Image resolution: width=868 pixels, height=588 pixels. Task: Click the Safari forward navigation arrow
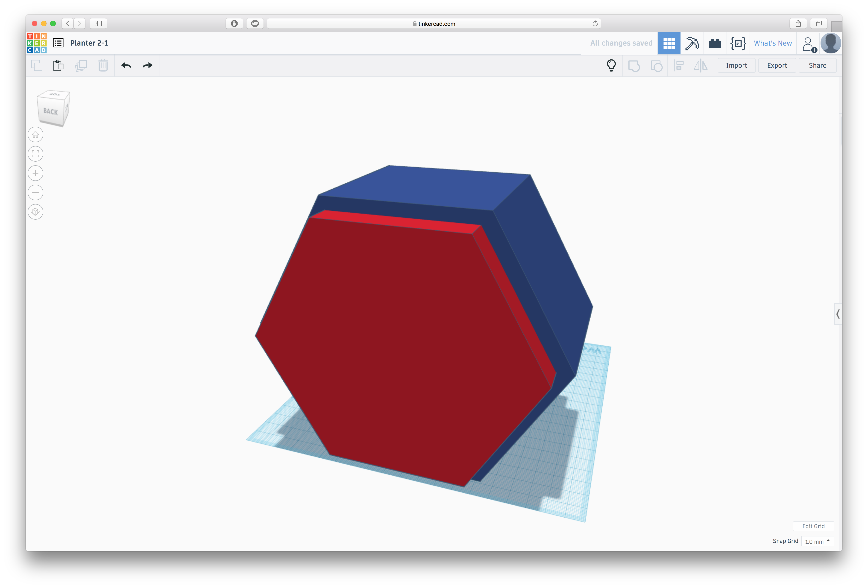coord(79,23)
